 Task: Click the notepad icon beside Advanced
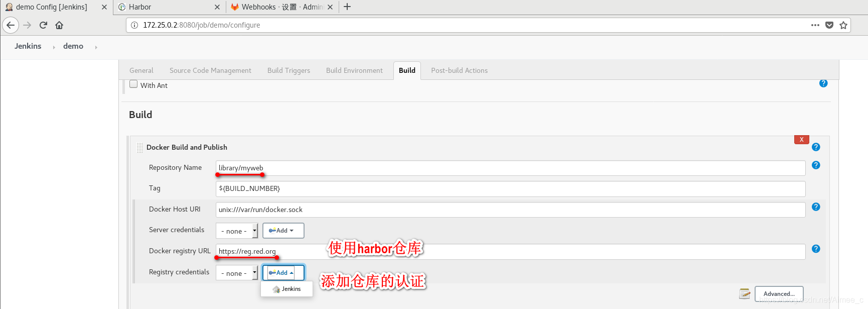(745, 293)
